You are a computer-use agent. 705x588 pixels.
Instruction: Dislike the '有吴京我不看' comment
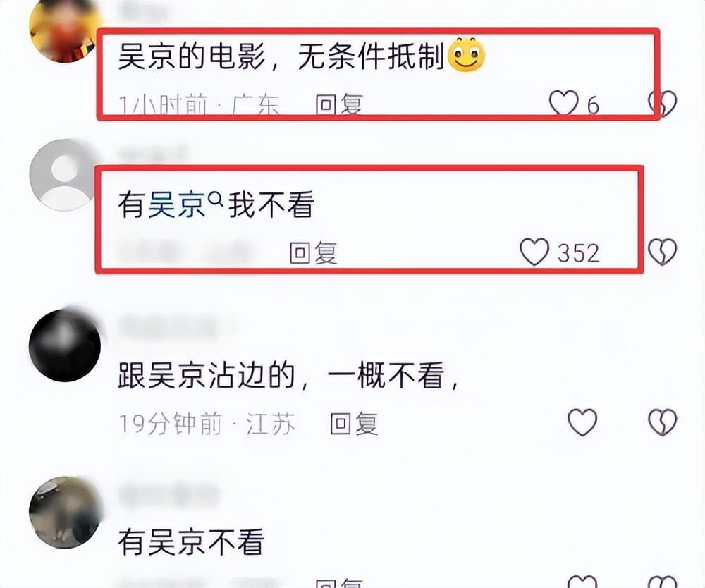click(x=662, y=252)
